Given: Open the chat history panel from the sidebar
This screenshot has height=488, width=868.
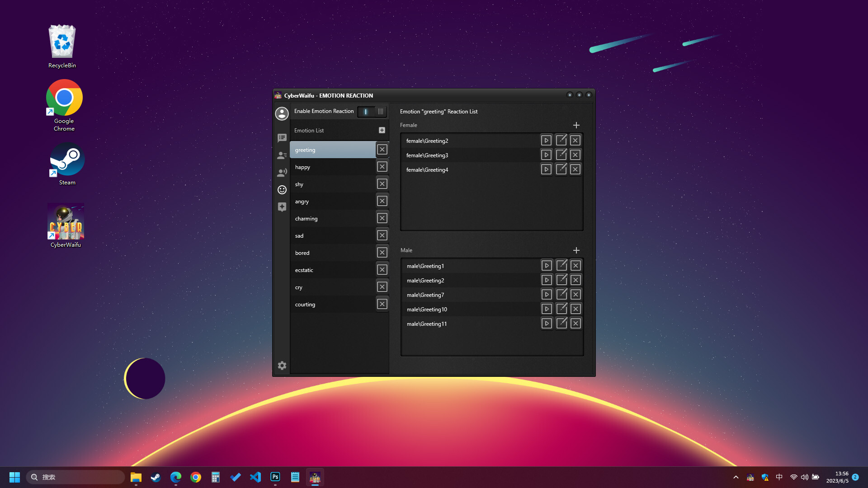Looking at the screenshot, I should (x=282, y=138).
